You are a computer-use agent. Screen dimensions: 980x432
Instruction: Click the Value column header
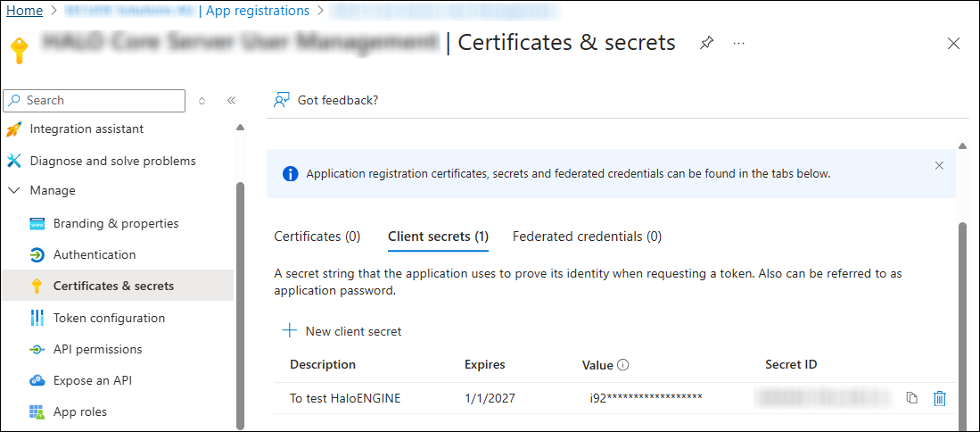coord(597,366)
